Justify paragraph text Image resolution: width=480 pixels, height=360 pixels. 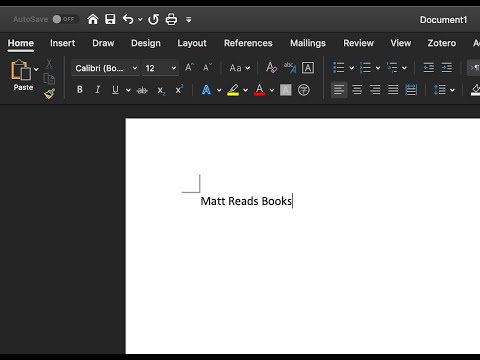pyautogui.click(x=393, y=90)
